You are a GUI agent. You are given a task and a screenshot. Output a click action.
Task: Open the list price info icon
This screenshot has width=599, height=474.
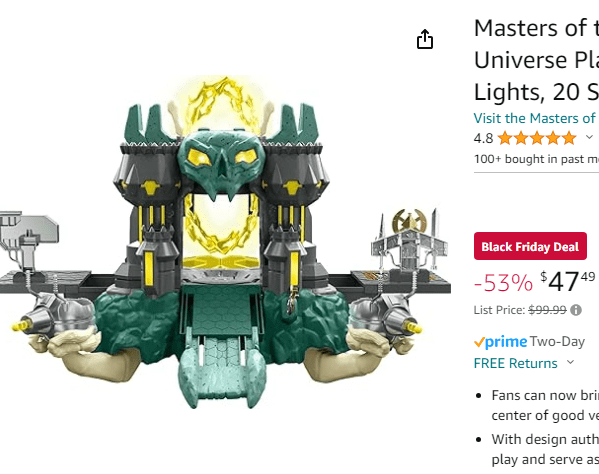tap(576, 310)
